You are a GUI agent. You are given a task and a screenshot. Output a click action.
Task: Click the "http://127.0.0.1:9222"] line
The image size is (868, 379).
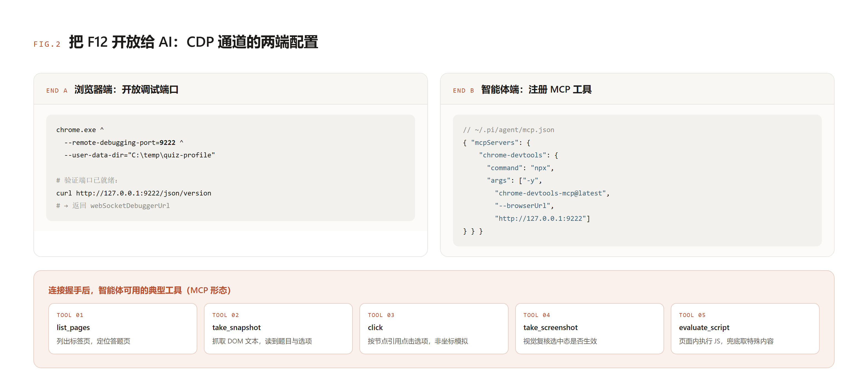point(542,218)
